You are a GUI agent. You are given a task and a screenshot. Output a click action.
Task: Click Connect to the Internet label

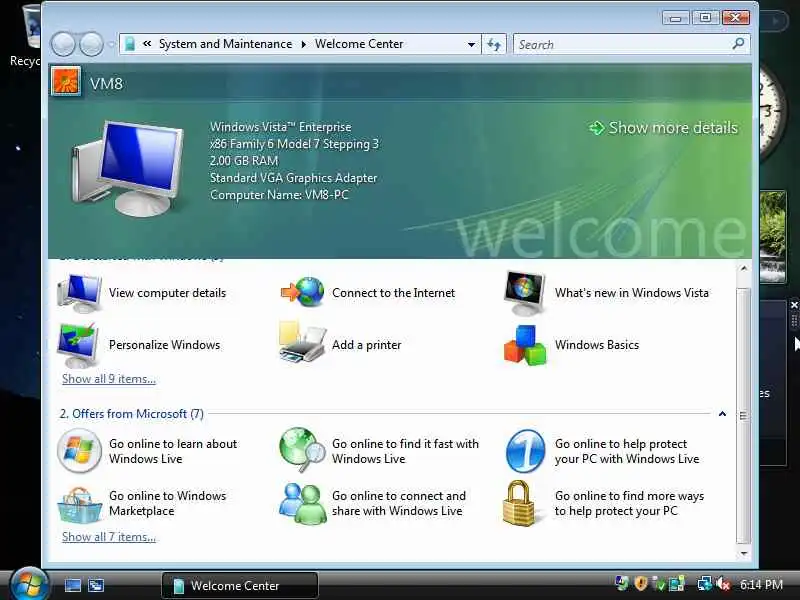point(393,293)
